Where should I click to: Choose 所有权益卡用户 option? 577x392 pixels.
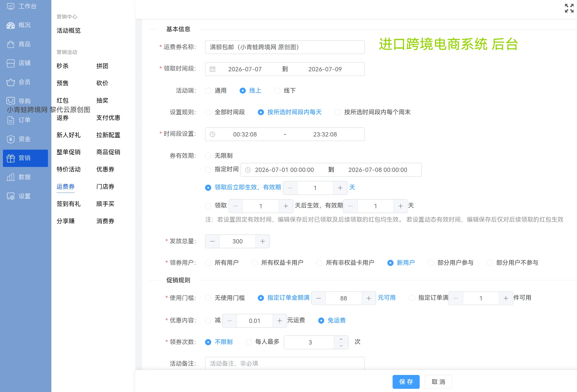point(255,263)
